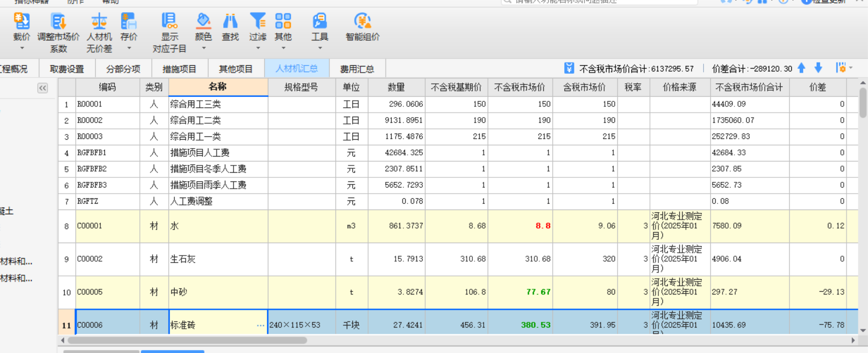Click the 名称 column header

(x=218, y=87)
